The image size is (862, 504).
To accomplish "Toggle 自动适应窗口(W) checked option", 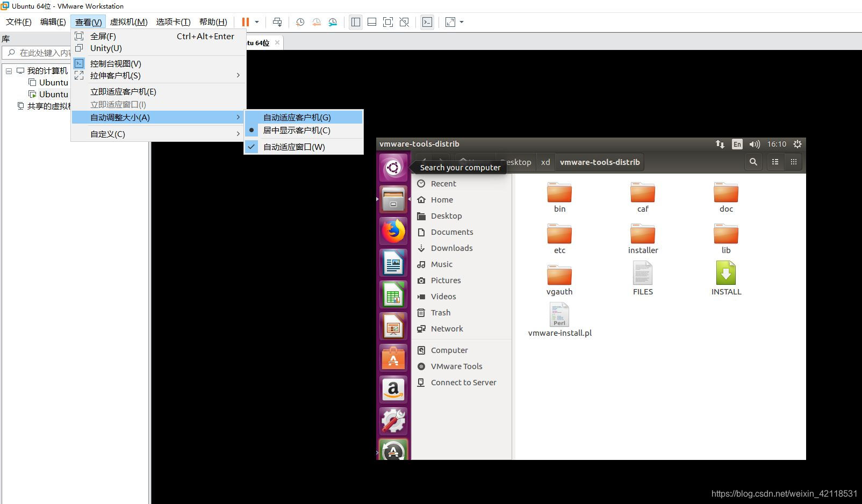I will 304,147.
